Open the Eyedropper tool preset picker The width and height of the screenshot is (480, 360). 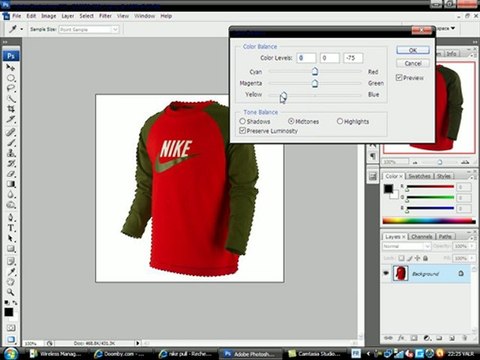pos(22,29)
